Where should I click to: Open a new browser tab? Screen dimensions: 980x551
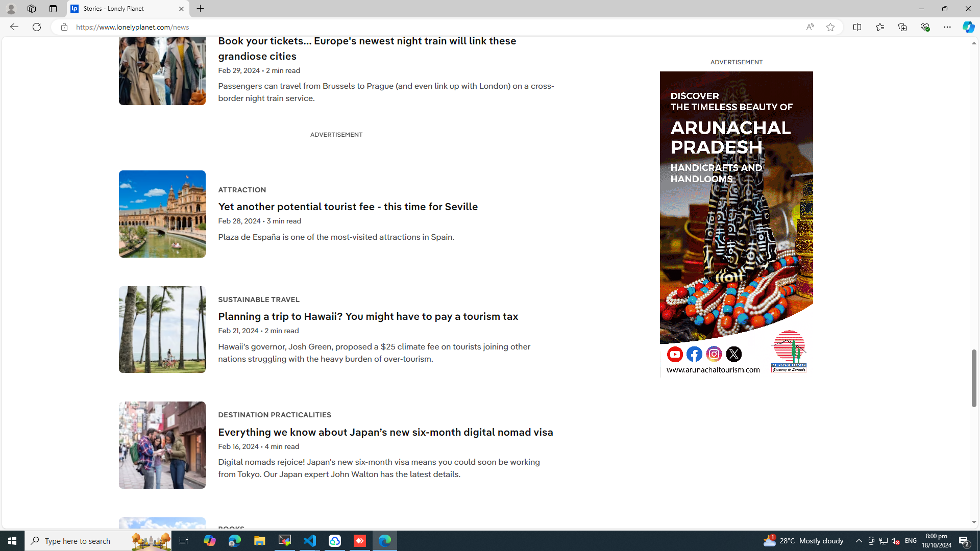tap(201, 9)
